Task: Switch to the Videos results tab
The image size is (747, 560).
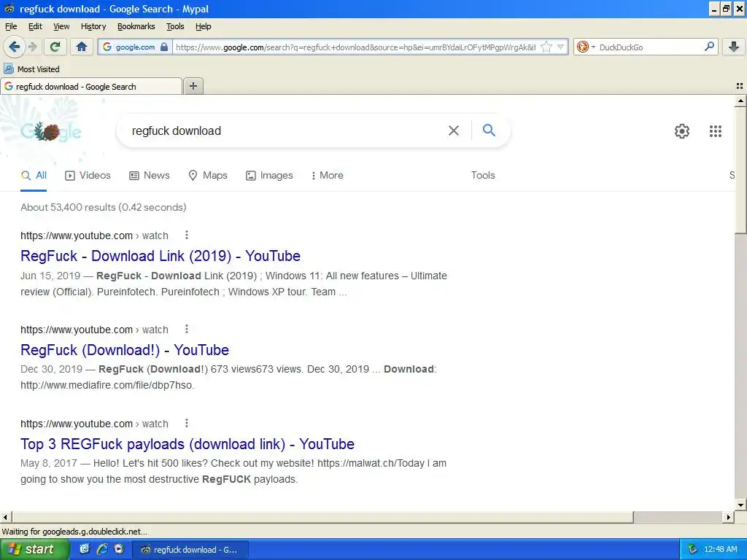Action: pyautogui.click(x=88, y=175)
